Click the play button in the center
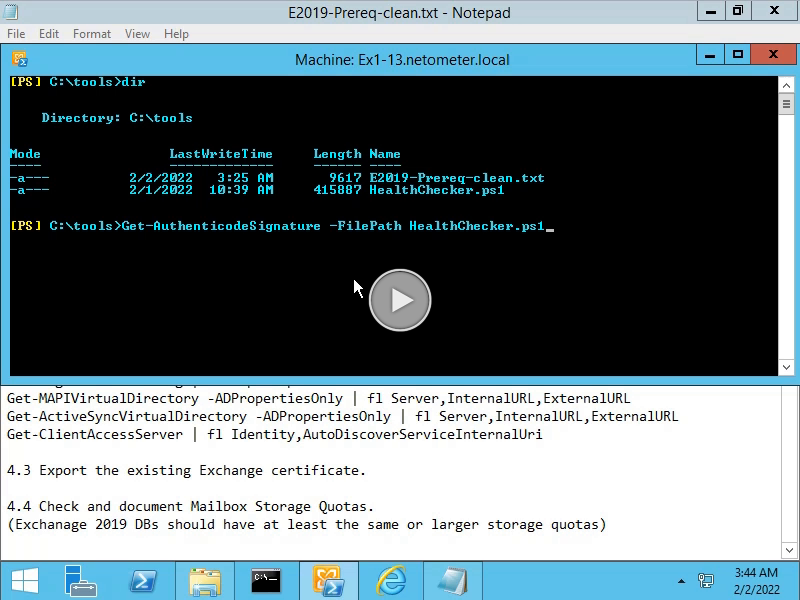 pos(400,300)
